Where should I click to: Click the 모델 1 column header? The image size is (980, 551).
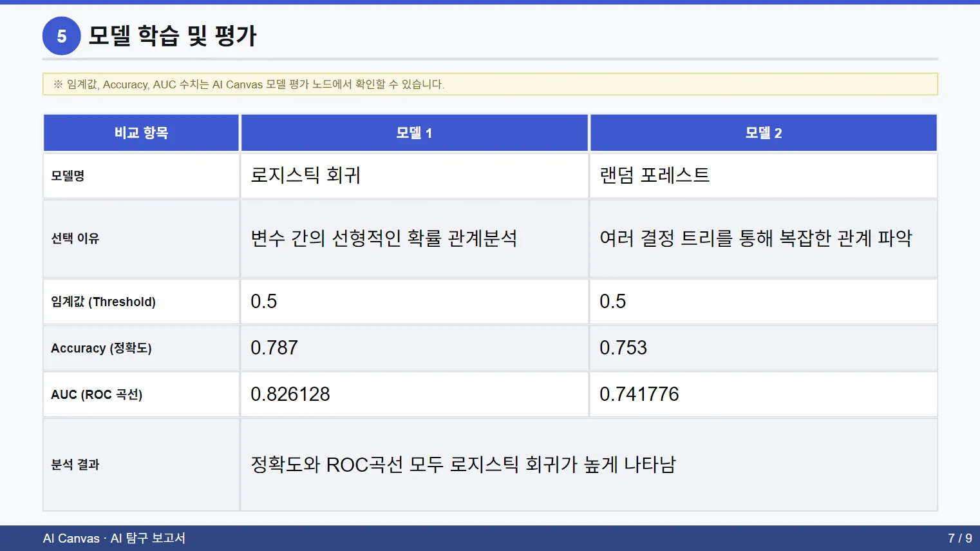pyautogui.click(x=414, y=133)
